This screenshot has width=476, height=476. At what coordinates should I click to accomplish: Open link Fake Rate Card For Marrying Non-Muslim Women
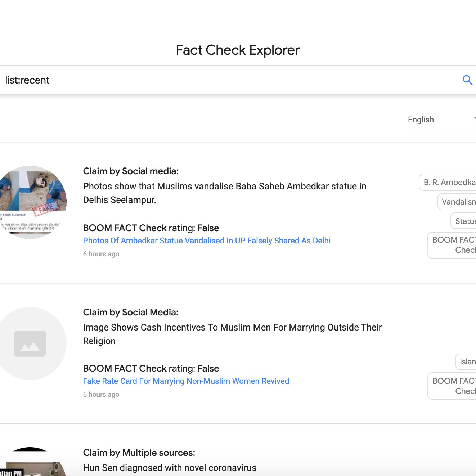tap(186, 381)
